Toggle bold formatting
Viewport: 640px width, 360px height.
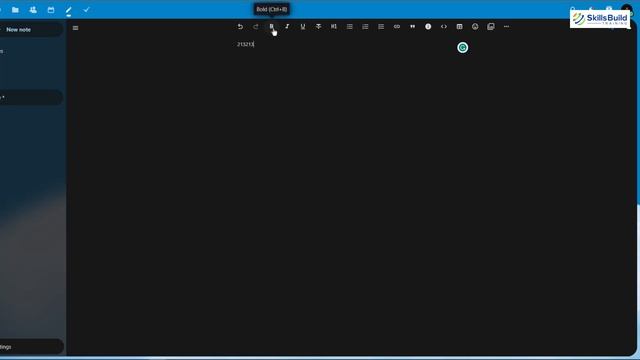(x=271, y=27)
